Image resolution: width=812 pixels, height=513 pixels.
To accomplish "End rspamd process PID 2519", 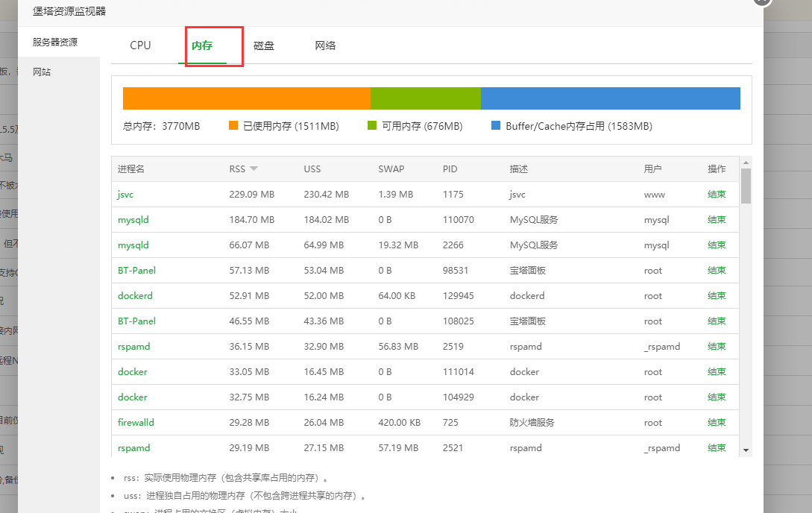I will tap(717, 346).
